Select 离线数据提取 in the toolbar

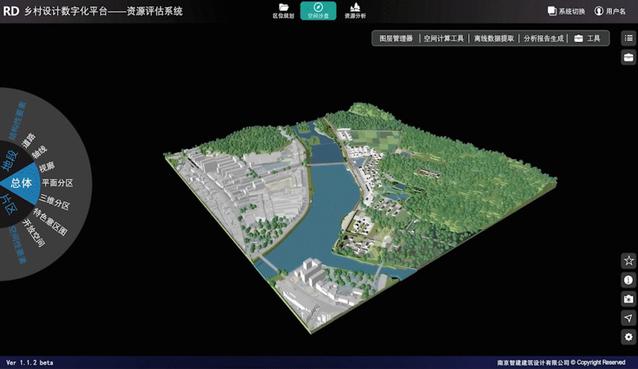[494, 38]
